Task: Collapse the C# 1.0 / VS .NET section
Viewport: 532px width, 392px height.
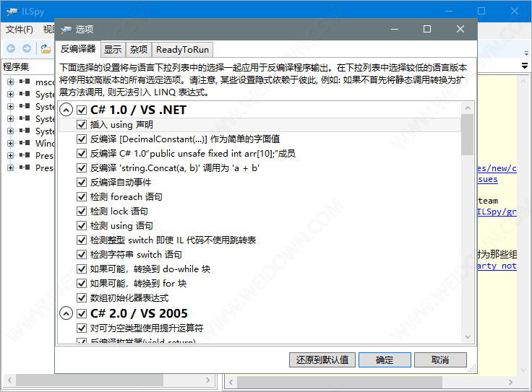Action: (66, 110)
